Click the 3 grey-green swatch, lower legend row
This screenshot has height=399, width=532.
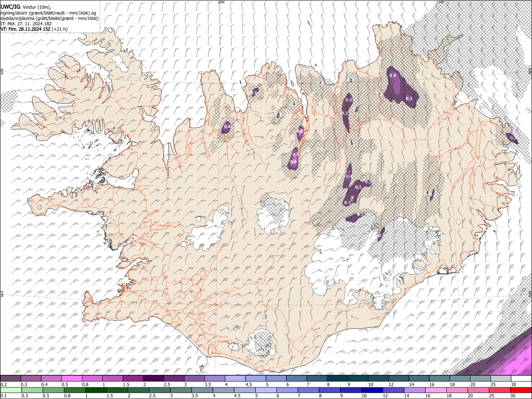[x=180, y=390]
